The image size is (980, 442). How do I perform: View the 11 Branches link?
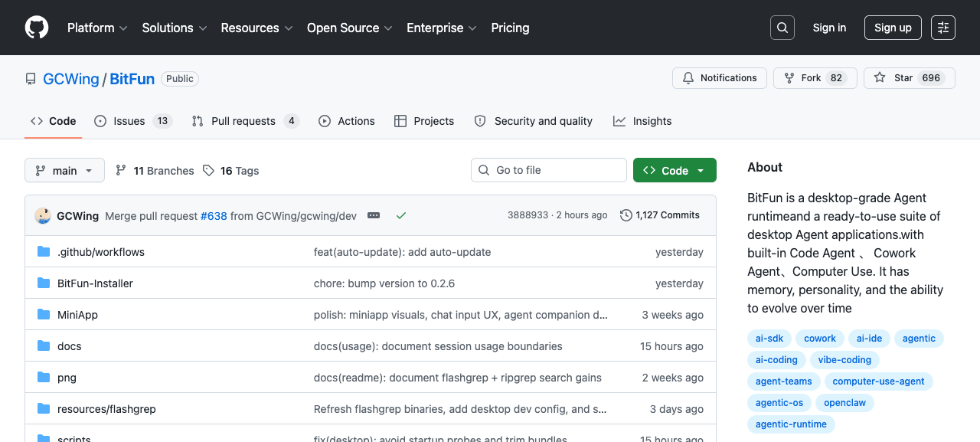pos(155,170)
